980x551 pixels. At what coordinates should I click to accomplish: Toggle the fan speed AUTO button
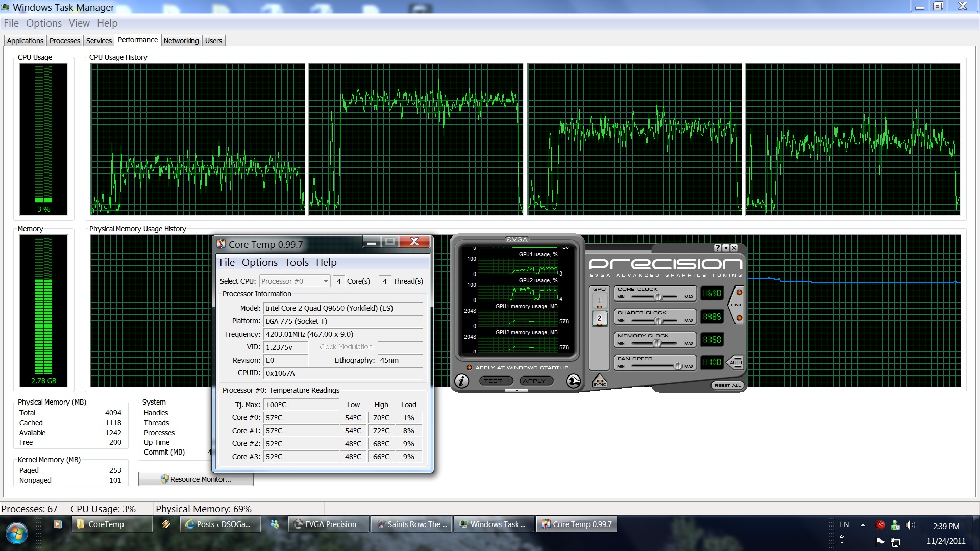[x=736, y=362]
